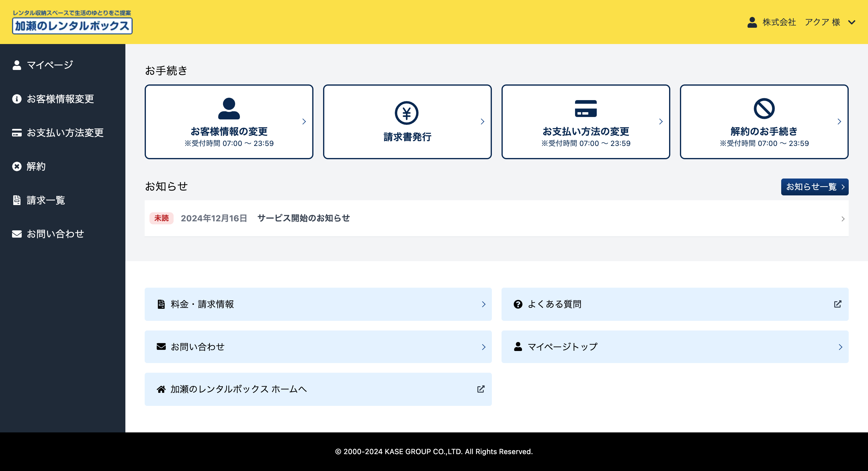Viewport: 868px width, 471px height.
Task: Click the yen invoice issue icon
Action: [406, 113]
